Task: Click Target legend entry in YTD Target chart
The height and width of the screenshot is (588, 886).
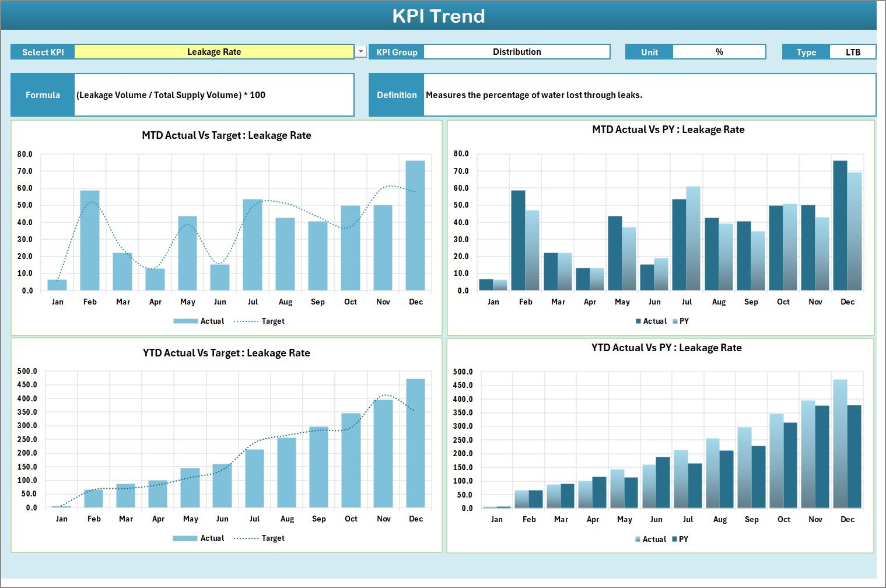Action: (x=272, y=538)
